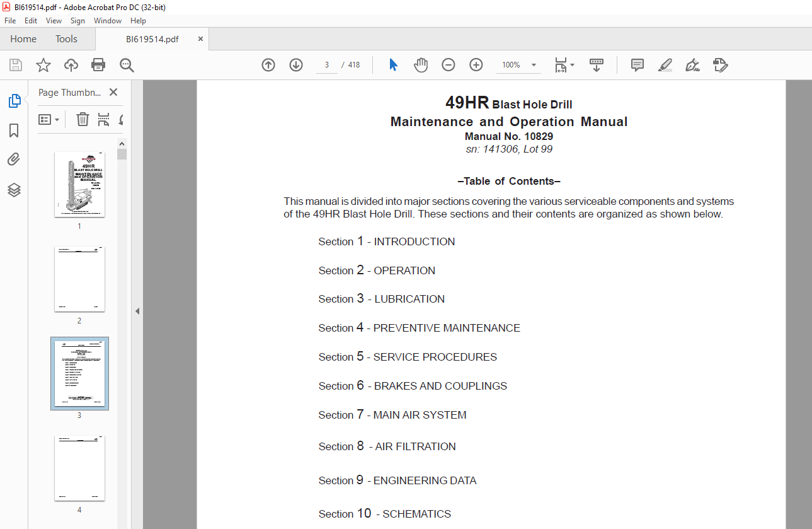Image resolution: width=812 pixels, height=529 pixels.
Task: Open the Layers panel icon
Action: coord(14,190)
